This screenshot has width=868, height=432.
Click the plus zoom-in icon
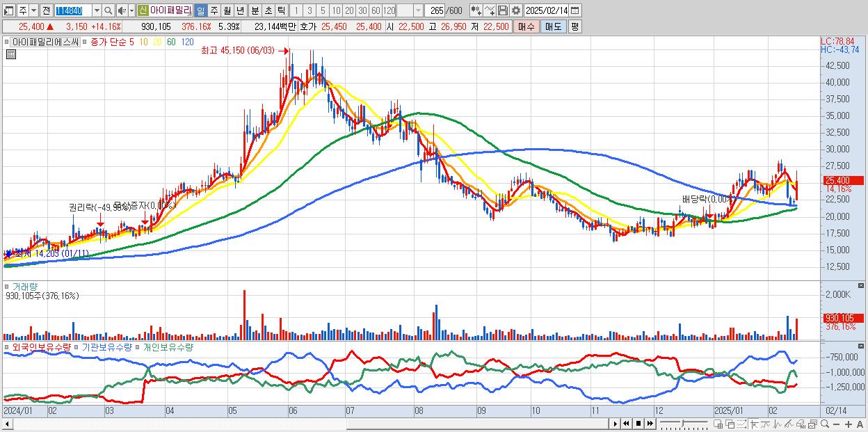pyautogui.click(x=849, y=424)
